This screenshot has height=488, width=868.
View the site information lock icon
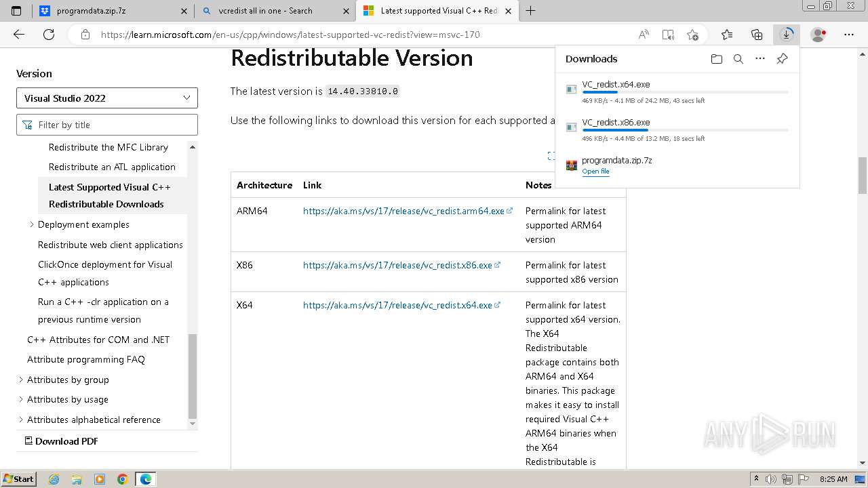click(x=85, y=35)
